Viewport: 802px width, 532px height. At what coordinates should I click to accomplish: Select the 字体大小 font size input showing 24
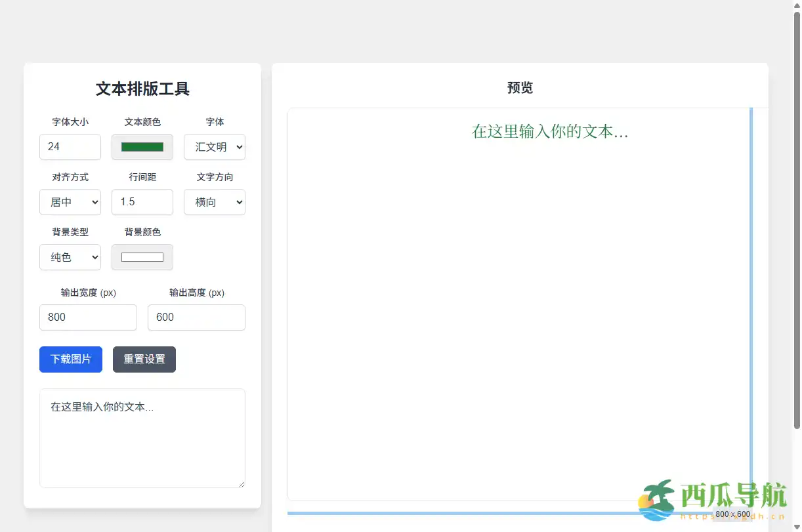click(70, 147)
